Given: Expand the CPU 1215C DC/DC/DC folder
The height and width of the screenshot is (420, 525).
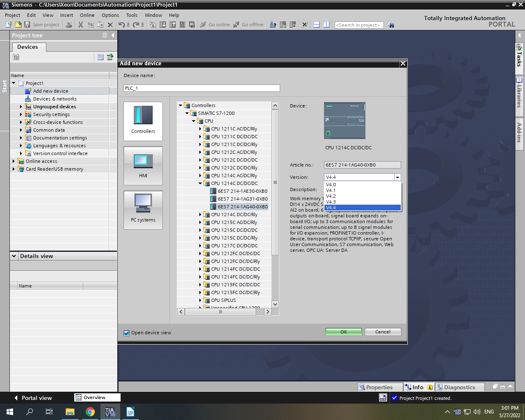Looking at the screenshot, I should (200, 230).
